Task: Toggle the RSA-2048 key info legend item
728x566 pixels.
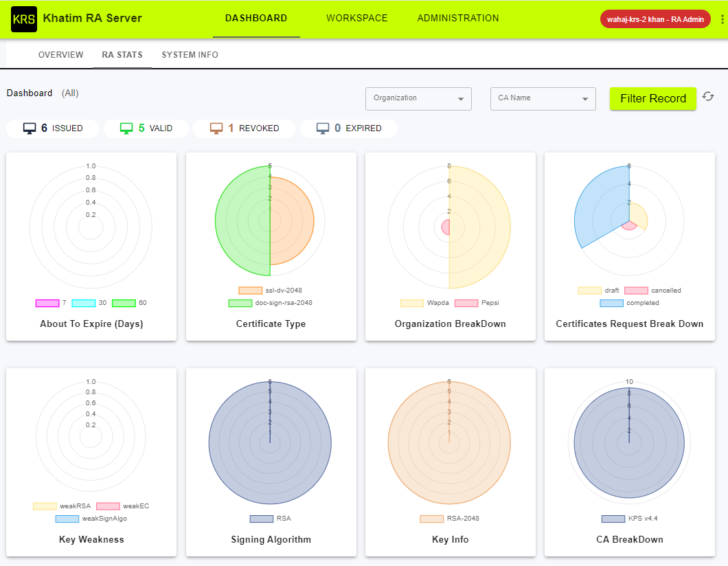Action: point(449,519)
